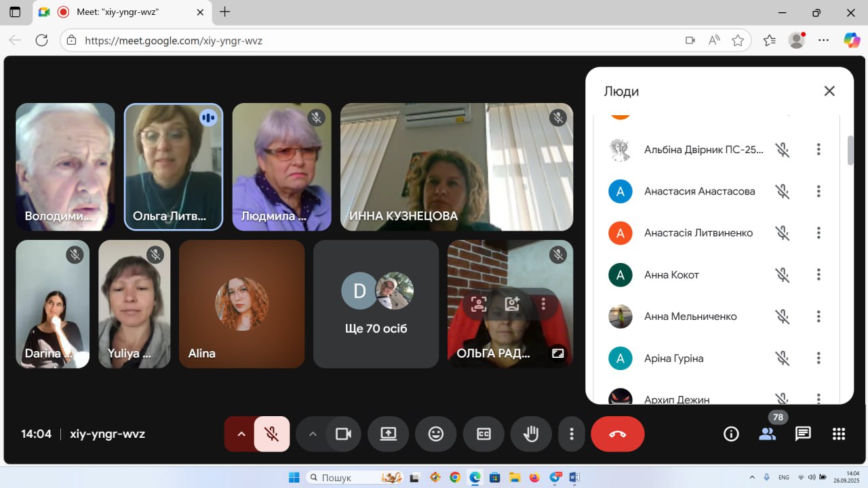Close the Люди side panel

pyautogui.click(x=829, y=91)
